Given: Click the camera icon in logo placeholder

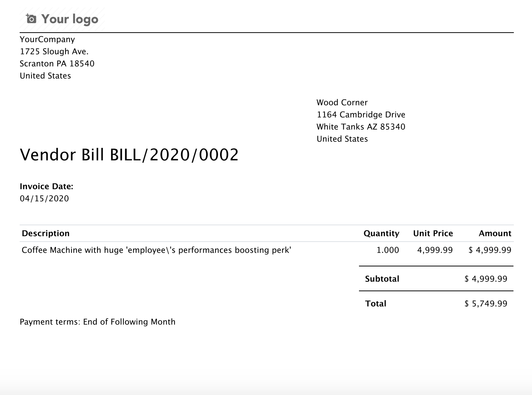Looking at the screenshot, I should point(31,19).
